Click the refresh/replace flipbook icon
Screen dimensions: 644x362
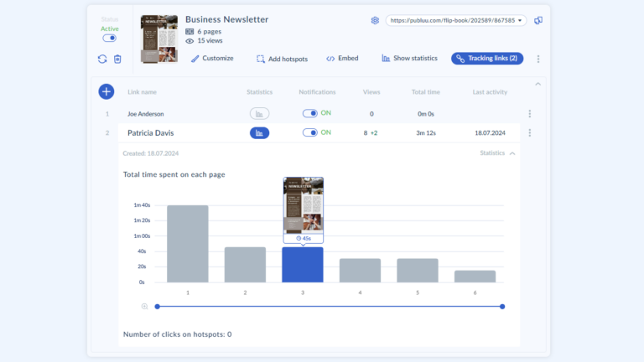(x=102, y=59)
